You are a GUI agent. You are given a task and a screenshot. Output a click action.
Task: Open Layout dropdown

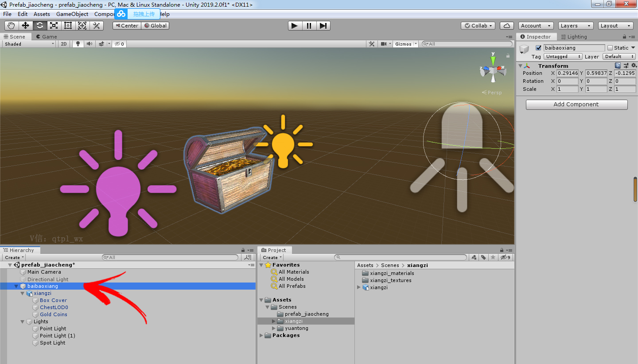click(615, 26)
